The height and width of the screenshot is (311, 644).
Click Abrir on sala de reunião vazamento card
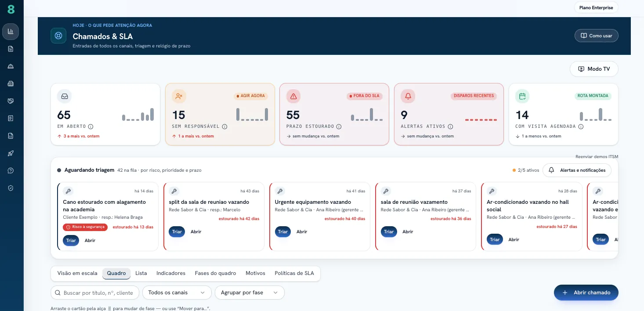tap(408, 231)
